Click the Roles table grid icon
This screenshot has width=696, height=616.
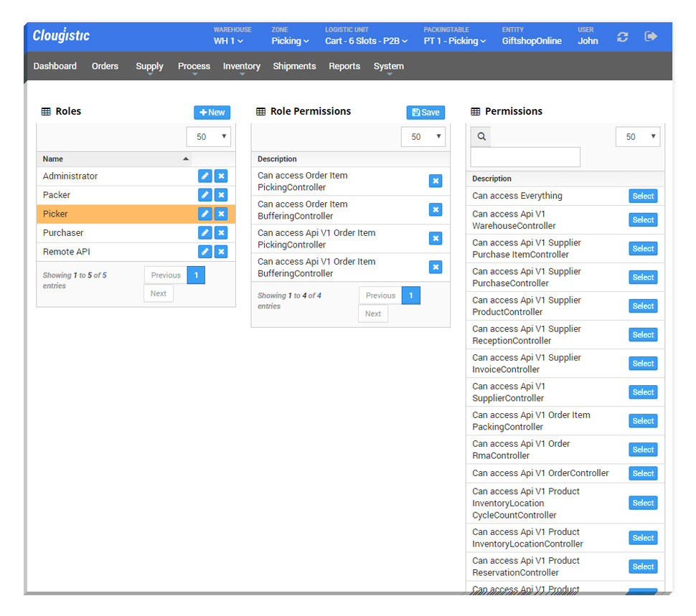coord(46,111)
